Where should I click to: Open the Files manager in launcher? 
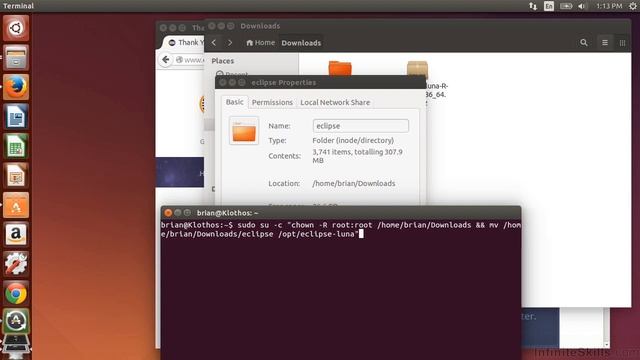16,58
